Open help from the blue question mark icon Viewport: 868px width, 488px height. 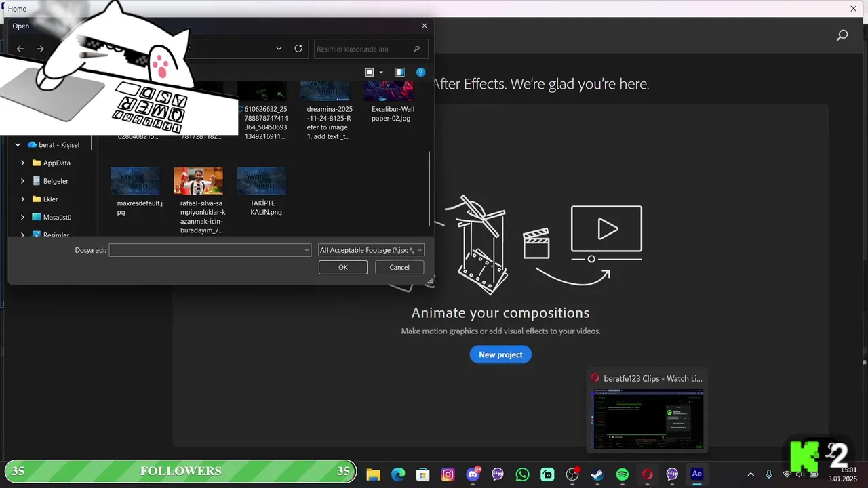coord(420,72)
